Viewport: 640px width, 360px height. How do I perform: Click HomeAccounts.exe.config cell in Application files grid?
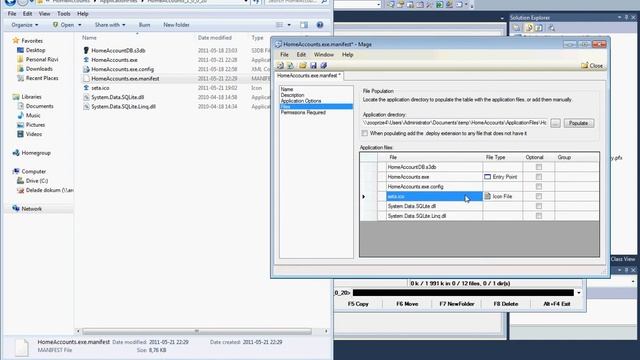pos(434,187)
